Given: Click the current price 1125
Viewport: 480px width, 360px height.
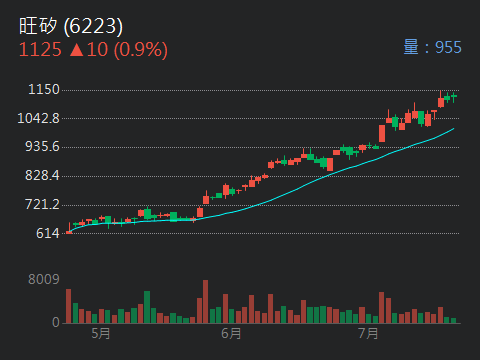Looking at the screenshot, I should (x=40, y=50).
